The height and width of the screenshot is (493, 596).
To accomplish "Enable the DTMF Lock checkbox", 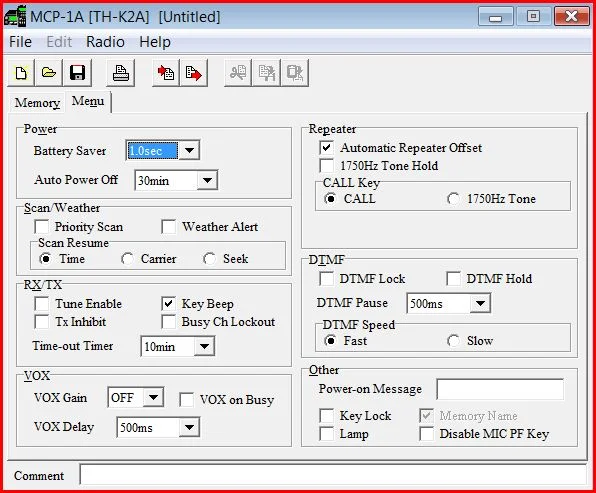I will (x=327, y=279).
